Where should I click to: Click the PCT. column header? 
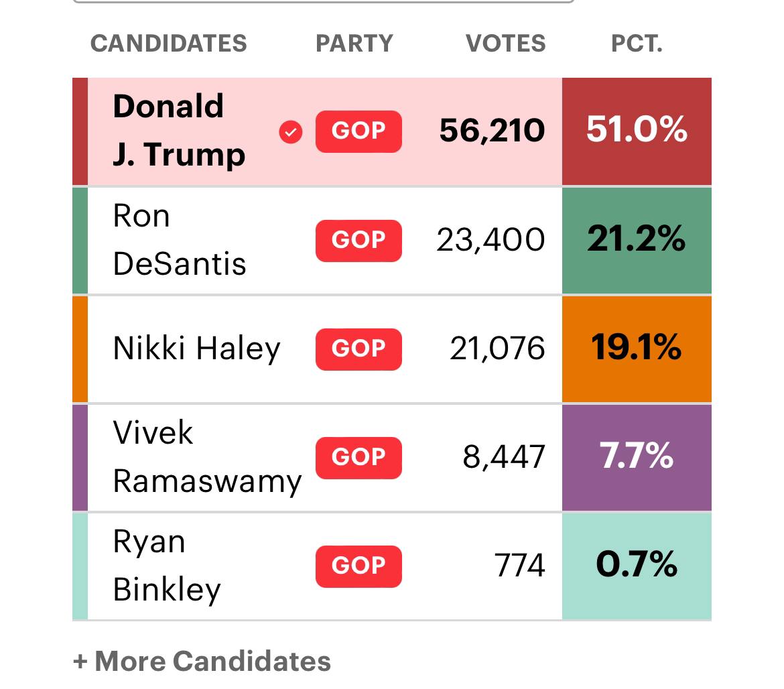[x=637, y=44]
